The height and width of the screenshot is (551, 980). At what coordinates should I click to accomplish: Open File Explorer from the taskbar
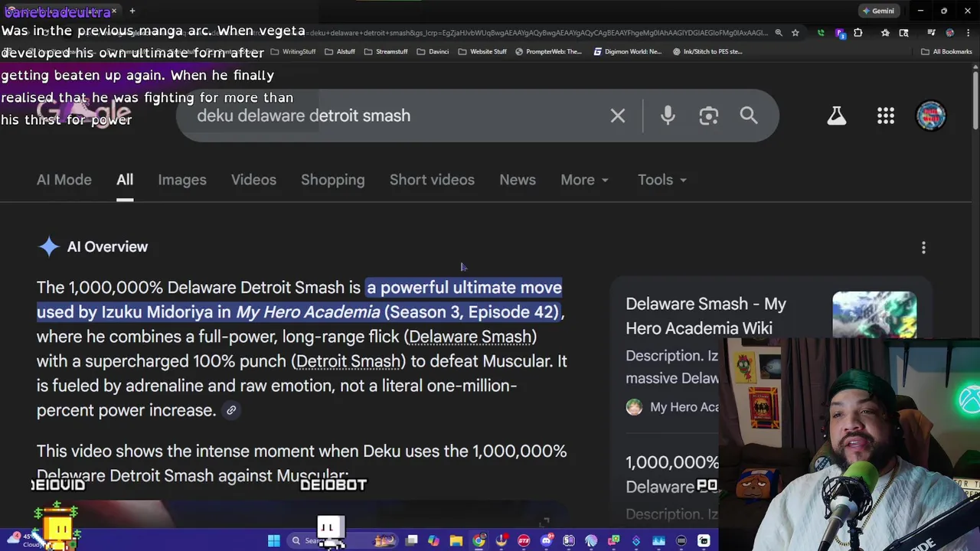pos(456,541)
